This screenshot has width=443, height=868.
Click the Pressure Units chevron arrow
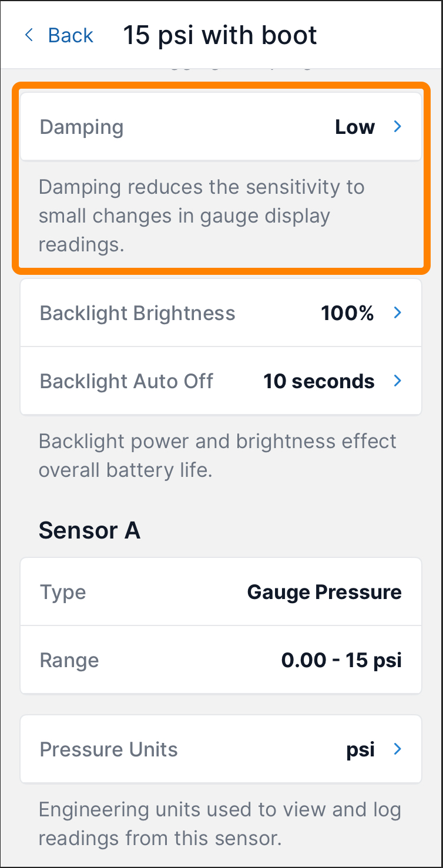coord(397,749)
